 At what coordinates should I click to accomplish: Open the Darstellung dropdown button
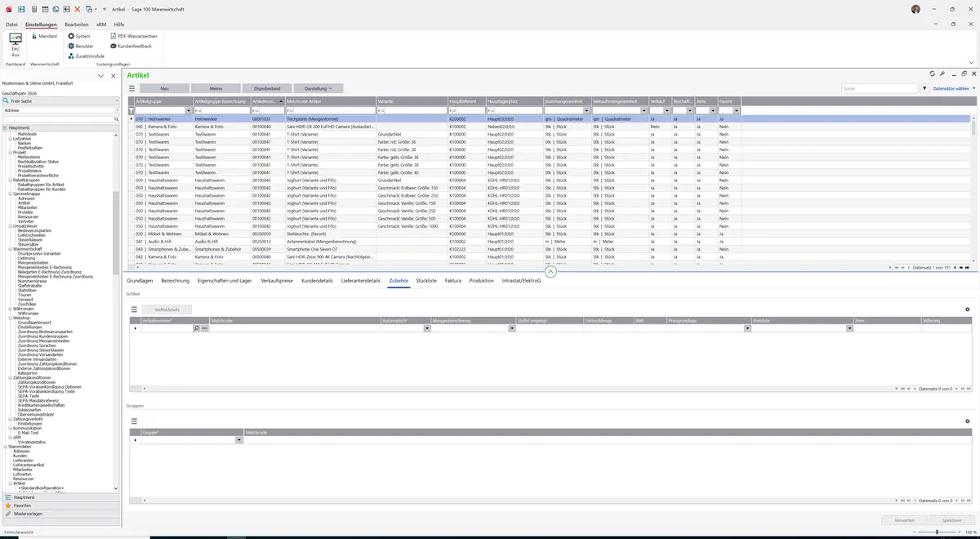coord(318,88)
